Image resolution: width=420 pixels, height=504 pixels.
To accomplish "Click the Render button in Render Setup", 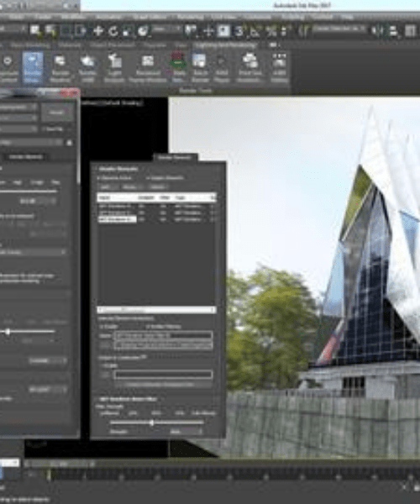I will (57, 113).
